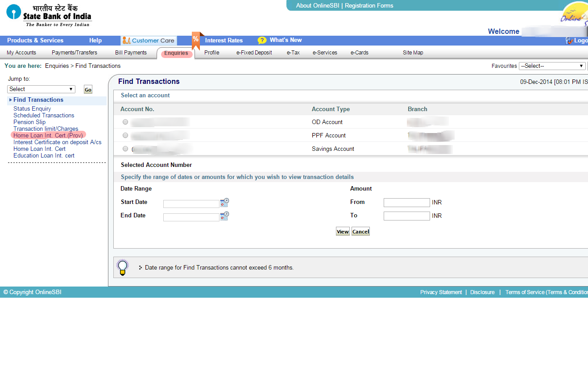Viewport: 588px width, 370px height.
Task: Go to the Profile tab
Action: tap(212, 53)
